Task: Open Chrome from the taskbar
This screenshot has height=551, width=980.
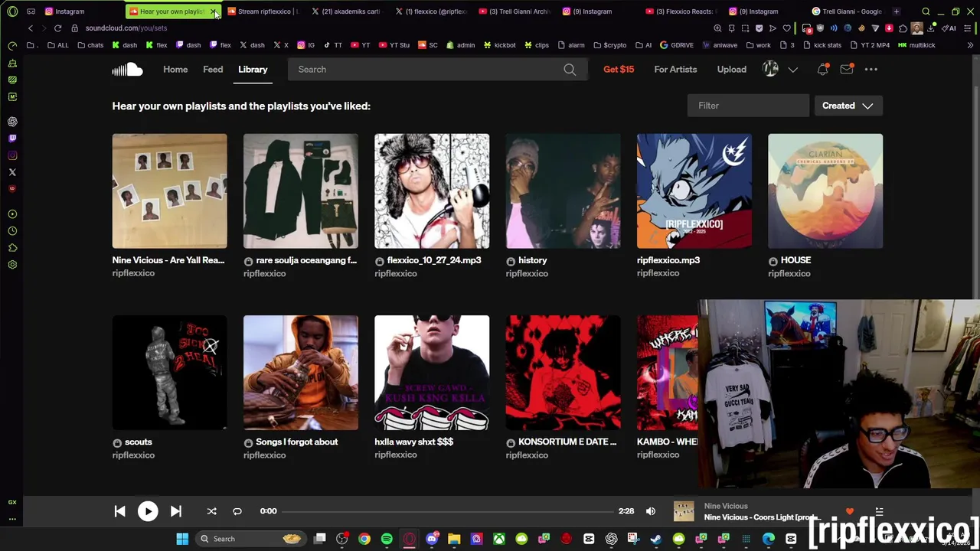Action: coord(364,539)
